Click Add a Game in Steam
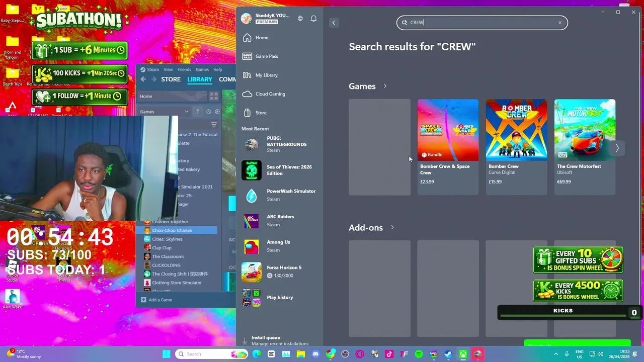The image size is (644, 362). pyautogui.click(x=156, y=300)
